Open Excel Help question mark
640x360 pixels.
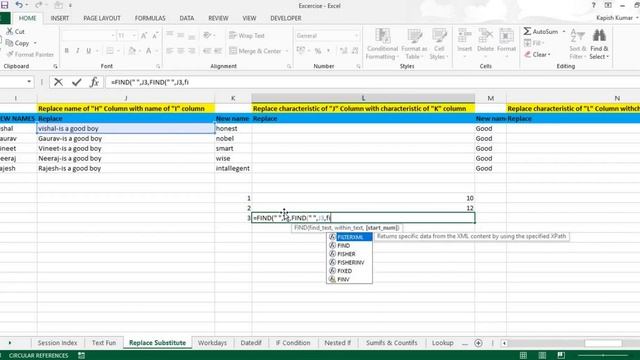point(593,5)
